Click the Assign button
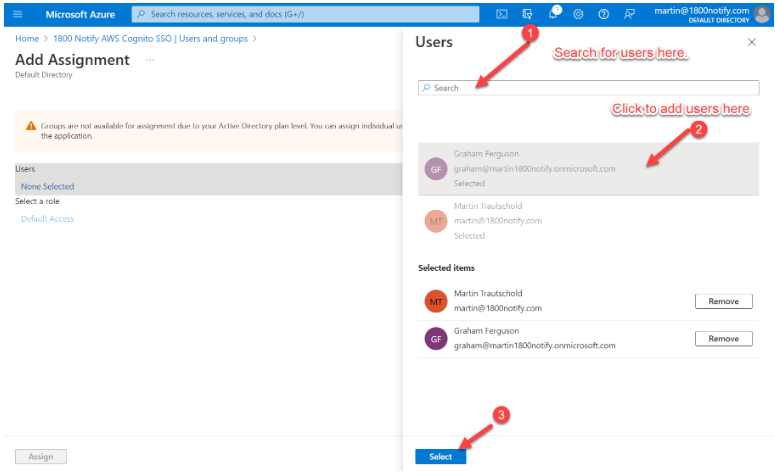The height and width of the screenshot is (474, 775). 41,457
